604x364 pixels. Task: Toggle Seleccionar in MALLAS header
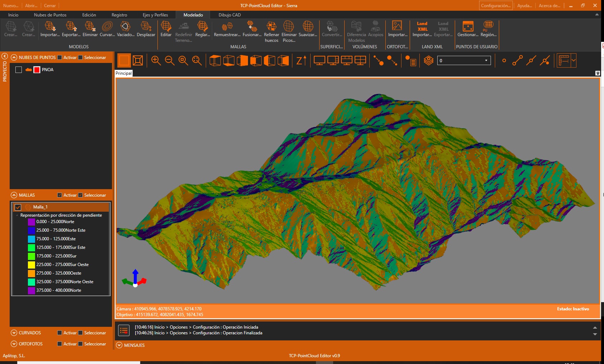pos(81,195)
